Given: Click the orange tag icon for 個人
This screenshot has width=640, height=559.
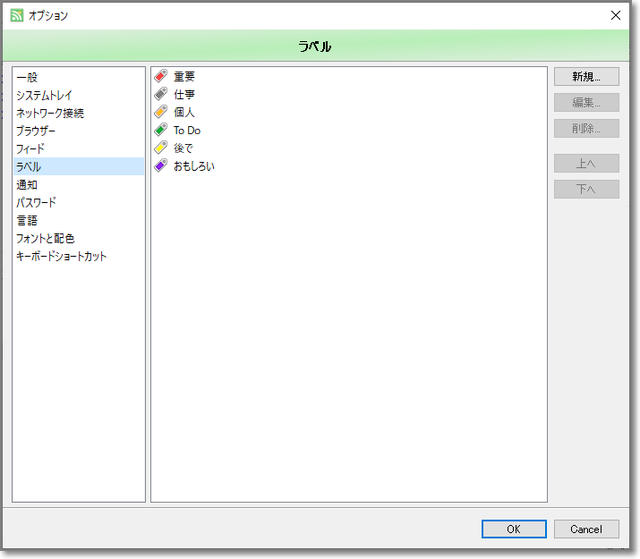Looking at the screenshot, I should pyautogui.click(x=161, y=112).
